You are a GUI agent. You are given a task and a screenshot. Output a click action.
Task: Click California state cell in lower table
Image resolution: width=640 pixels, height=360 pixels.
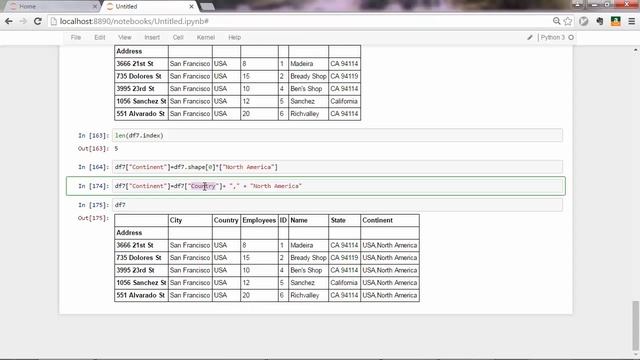344,283
